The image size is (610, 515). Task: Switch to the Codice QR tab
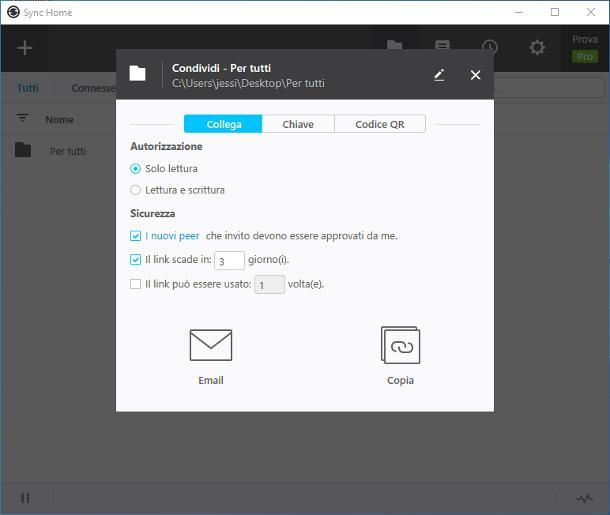tap(379, 124)
